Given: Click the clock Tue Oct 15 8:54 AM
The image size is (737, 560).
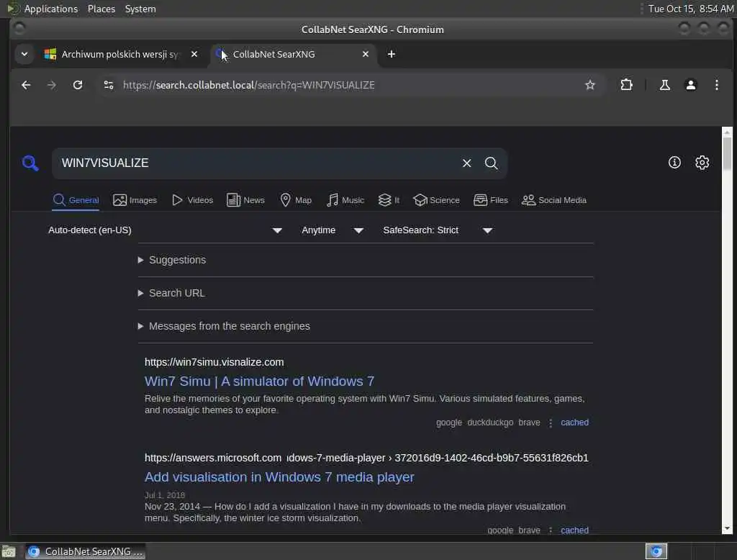Looking at the screenshot, I should (x=690, y=9).
